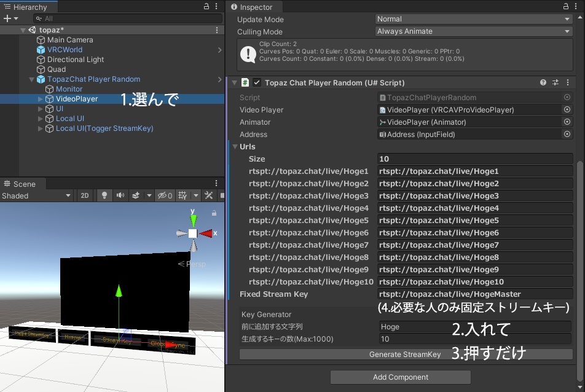
Task: Expand the Local UI hierarchy node
Action: 41,119
